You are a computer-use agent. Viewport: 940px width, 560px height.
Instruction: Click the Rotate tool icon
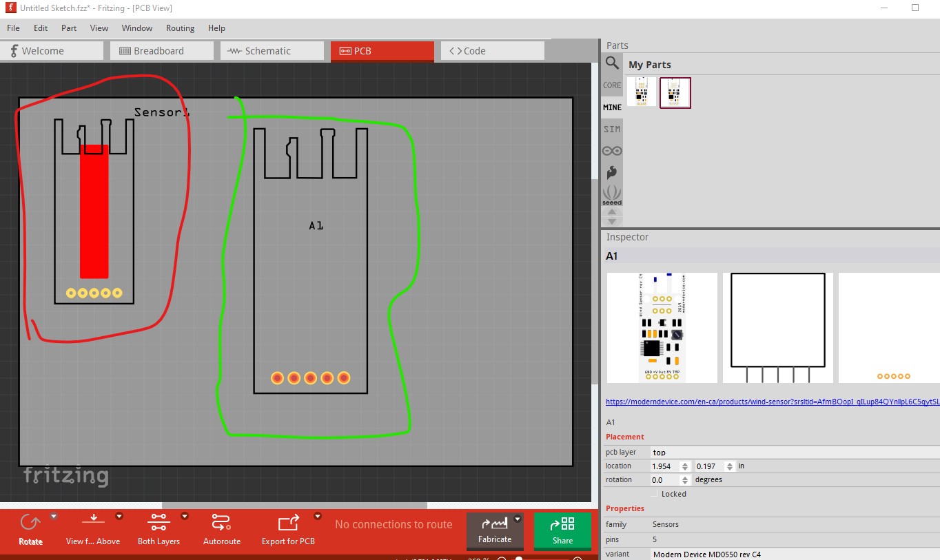click(x=30, y=522)
